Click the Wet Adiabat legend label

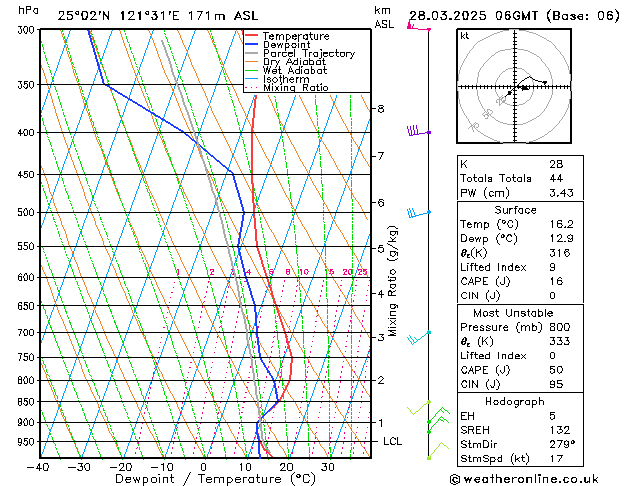point(295,70)
